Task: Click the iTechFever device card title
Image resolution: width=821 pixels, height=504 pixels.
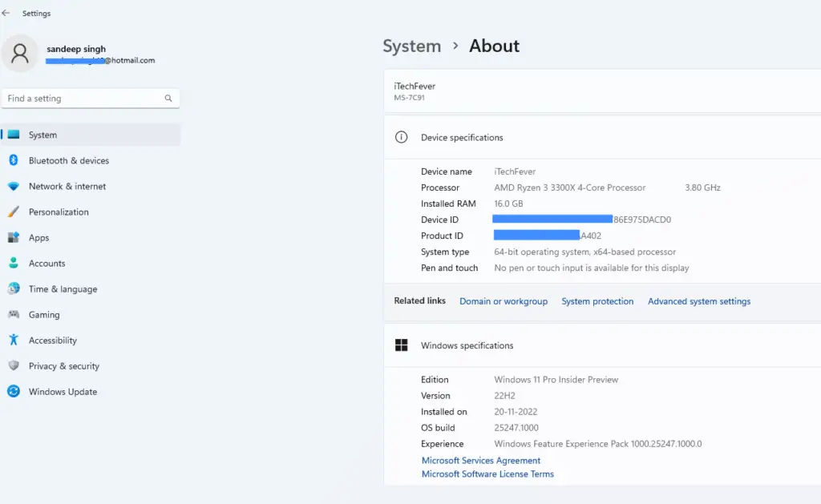Action: click(415, 86)
